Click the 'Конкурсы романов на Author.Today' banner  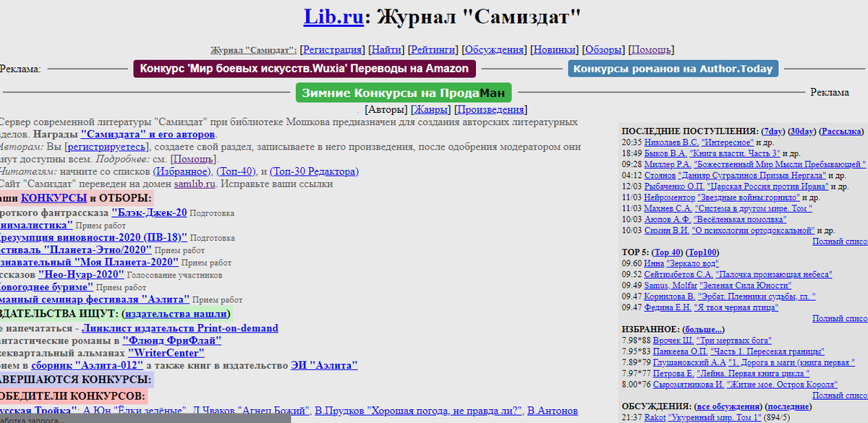(x=673, y=69)
